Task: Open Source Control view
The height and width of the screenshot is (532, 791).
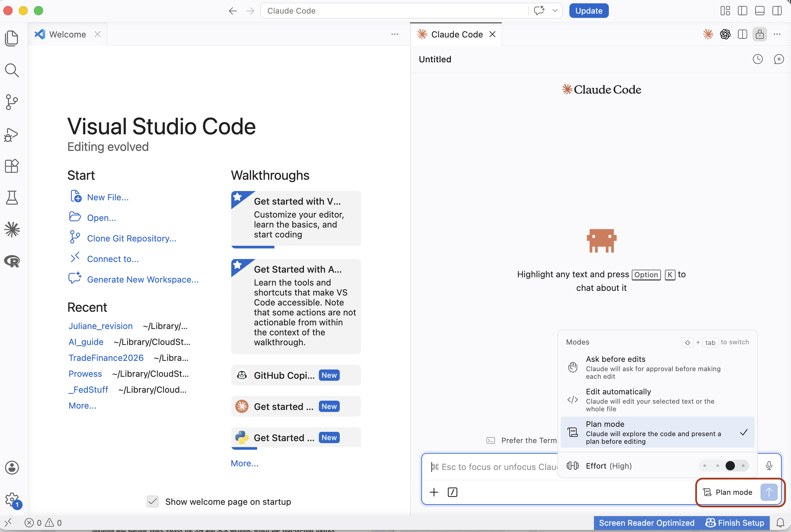Action: click(12, 102)
